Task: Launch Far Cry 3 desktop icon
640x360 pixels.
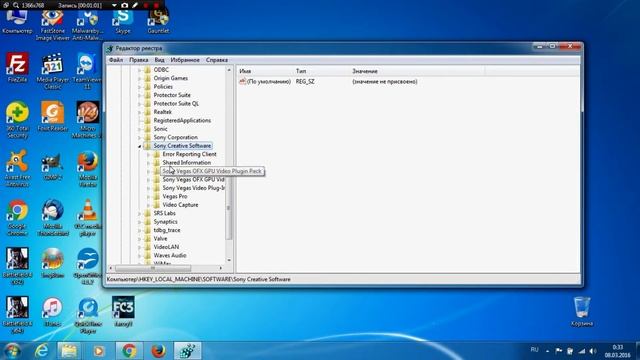Action: point(123,311)
